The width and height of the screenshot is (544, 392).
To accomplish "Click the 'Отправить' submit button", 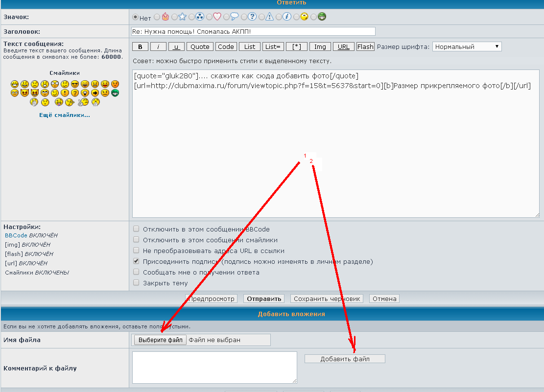I will click(264, 299).
